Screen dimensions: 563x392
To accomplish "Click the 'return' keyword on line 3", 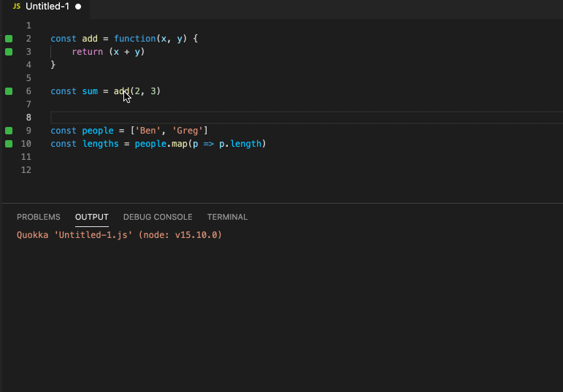I will tap(87, 52).
